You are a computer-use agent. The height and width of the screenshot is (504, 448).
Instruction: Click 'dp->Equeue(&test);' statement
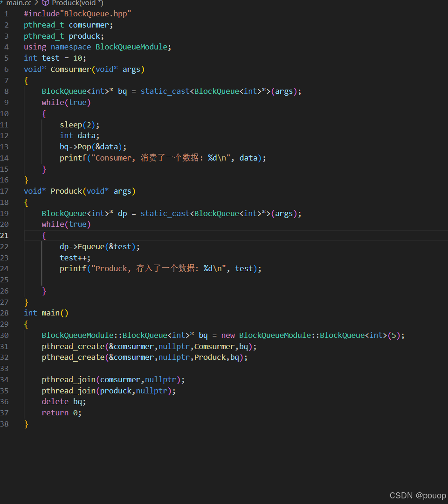100,246
